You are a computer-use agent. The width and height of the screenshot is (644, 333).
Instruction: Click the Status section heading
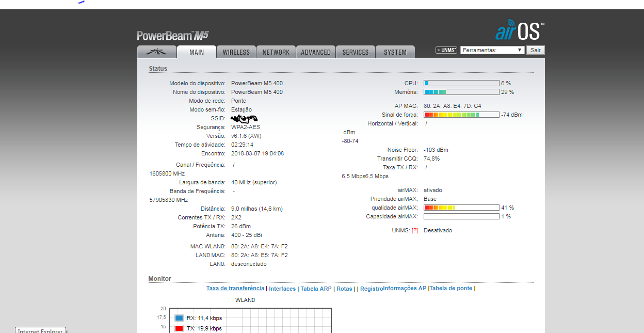pyautogui.click(x=158, y=68)
